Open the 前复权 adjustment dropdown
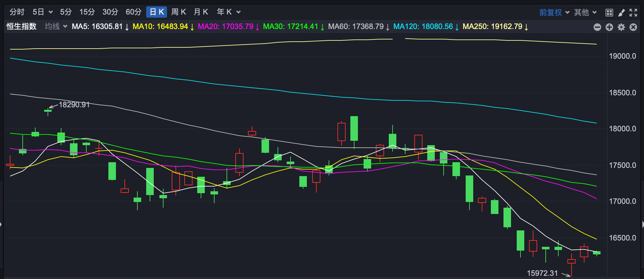 pos(554,12)
